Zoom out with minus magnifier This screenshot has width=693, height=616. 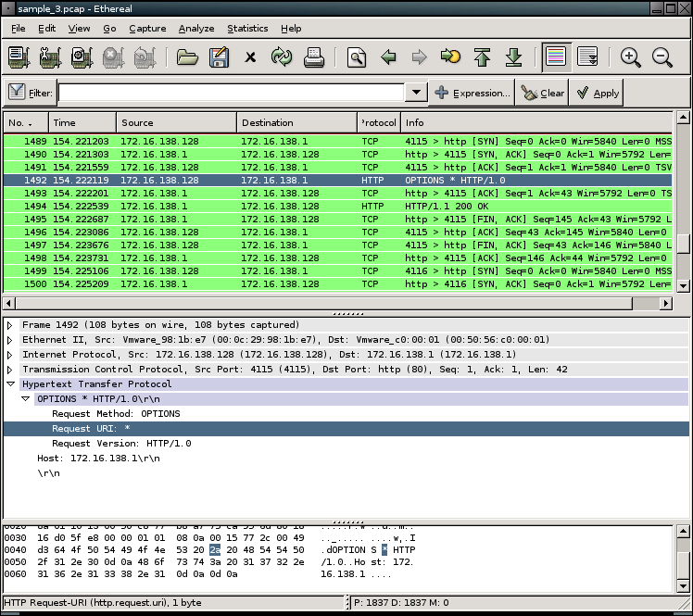[662, 57]
